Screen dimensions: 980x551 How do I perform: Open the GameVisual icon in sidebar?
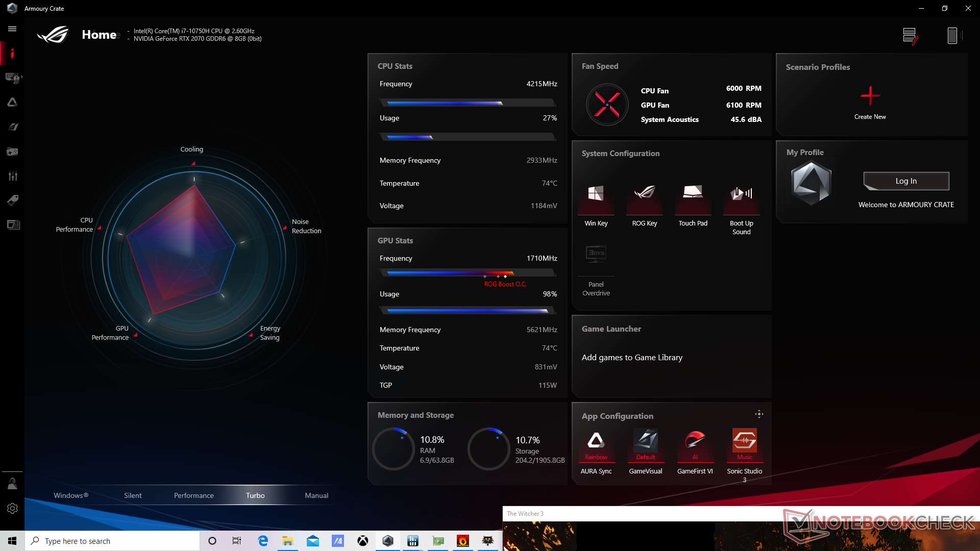pyautogui.click(x=12, y=127)
